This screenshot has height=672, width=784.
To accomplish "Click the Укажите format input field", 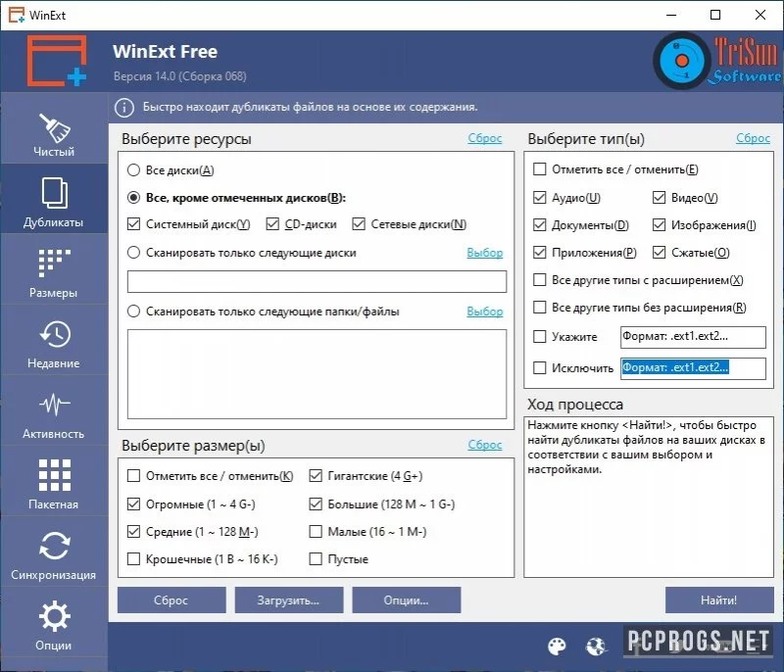I will [693, 337].
